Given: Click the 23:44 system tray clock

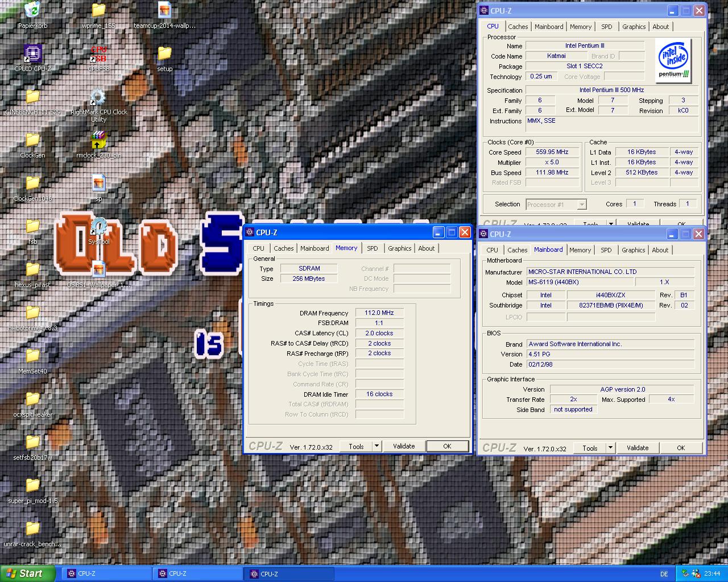Looking at the screenshot, I should pyautogui.click(x=712, y=574).
